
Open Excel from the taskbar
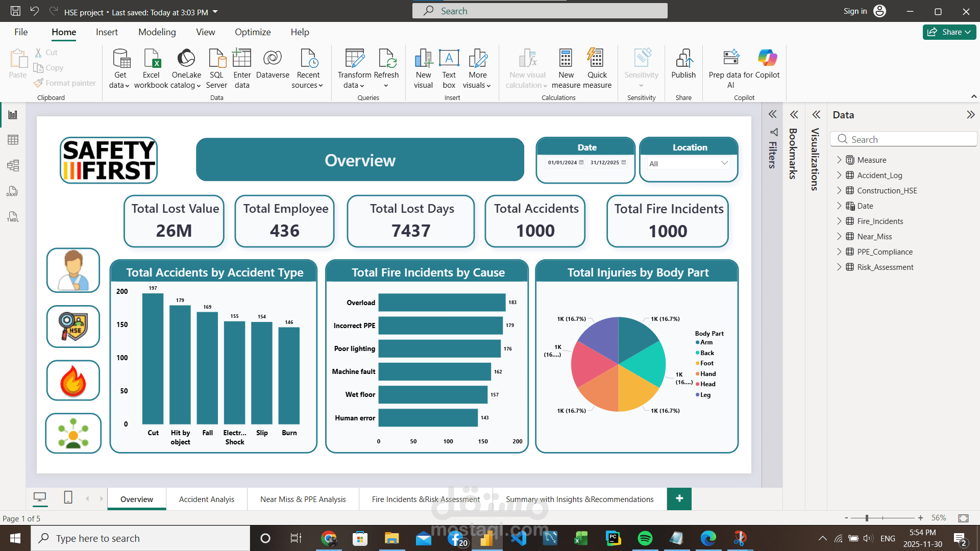pyautogui.click(x=581, y=538)
